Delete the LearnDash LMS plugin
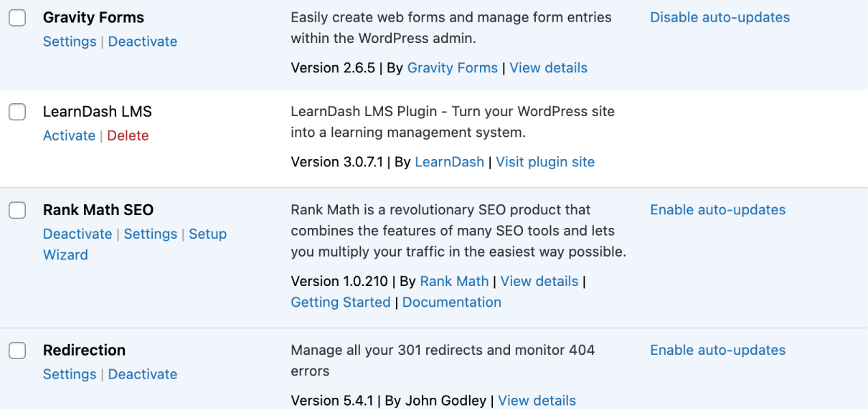 [x=128, y=135]
